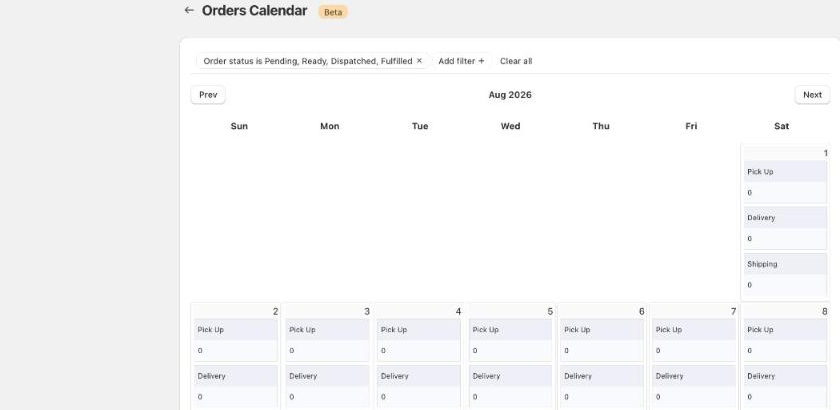Image resolution: width=840 pixels, height=410 pixels.
Task: Click the Wed column header
Action: [510, 126]
